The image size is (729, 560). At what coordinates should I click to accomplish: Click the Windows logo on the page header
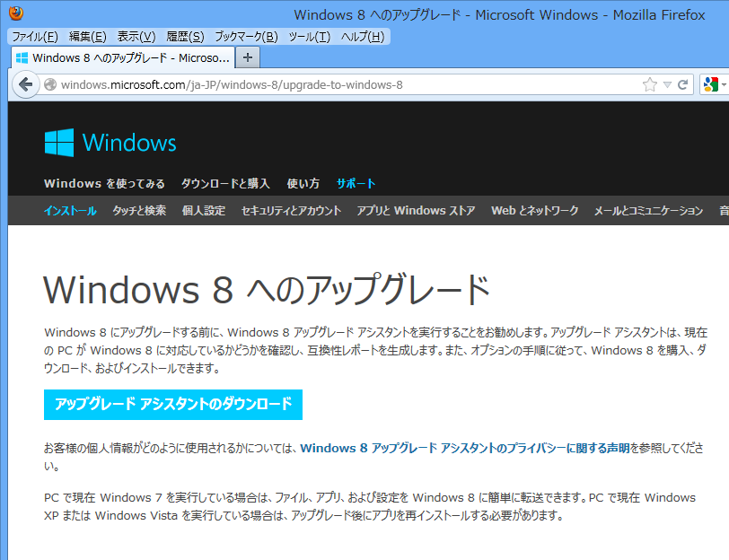click(59, 143)
